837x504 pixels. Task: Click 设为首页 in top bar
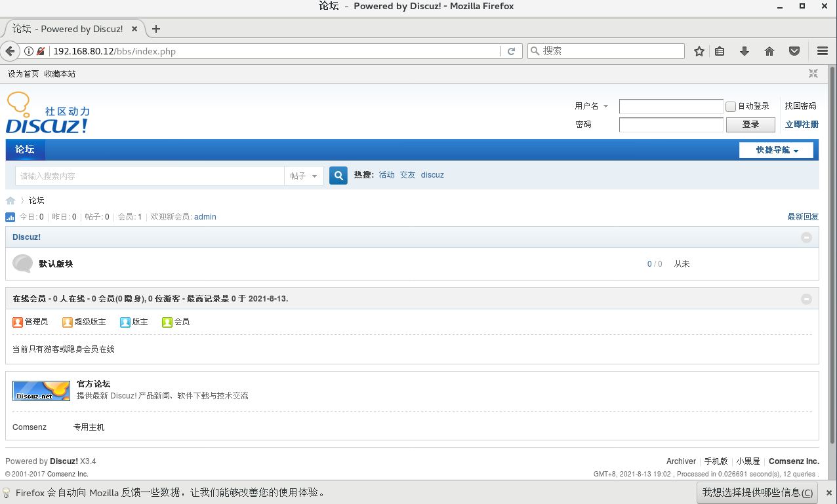[23, 74]
